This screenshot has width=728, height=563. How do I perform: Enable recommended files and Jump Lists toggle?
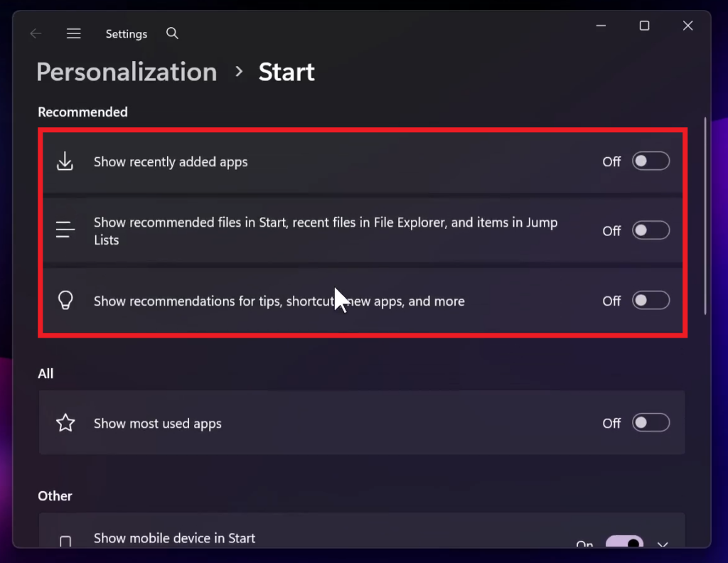click(651, 230)
